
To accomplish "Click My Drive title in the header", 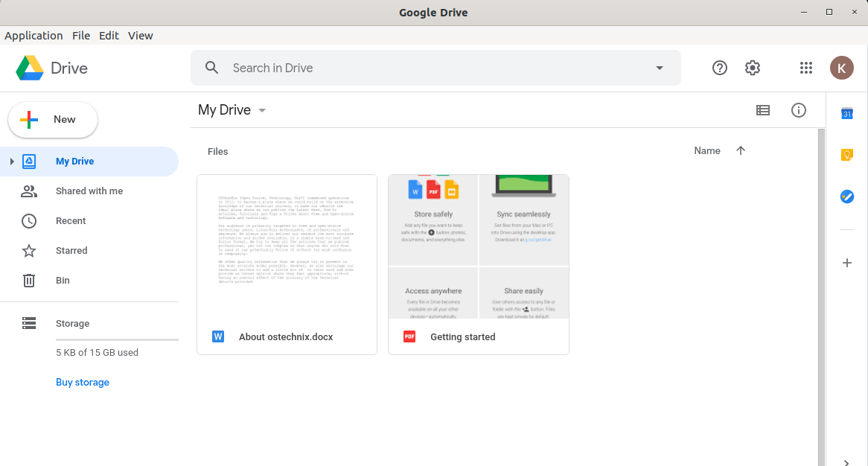I will point(224,110).
